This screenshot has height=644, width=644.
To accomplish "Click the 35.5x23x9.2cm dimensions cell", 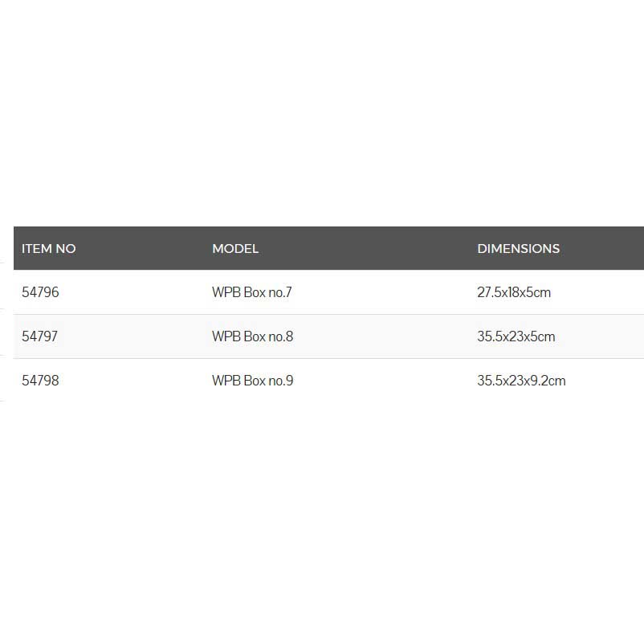I will pyautogui.click(x=521, y=381).
